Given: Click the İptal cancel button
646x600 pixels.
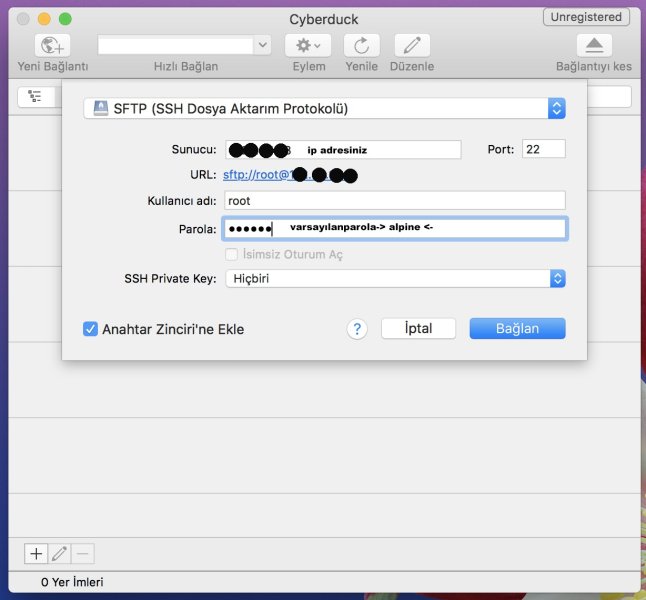Looking at the screenshot, I should tap(419, 328).
